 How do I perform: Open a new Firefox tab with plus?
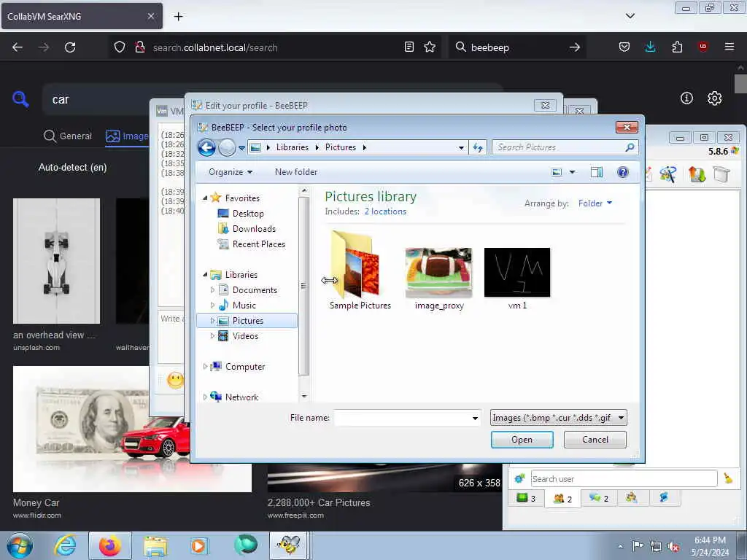178,17
